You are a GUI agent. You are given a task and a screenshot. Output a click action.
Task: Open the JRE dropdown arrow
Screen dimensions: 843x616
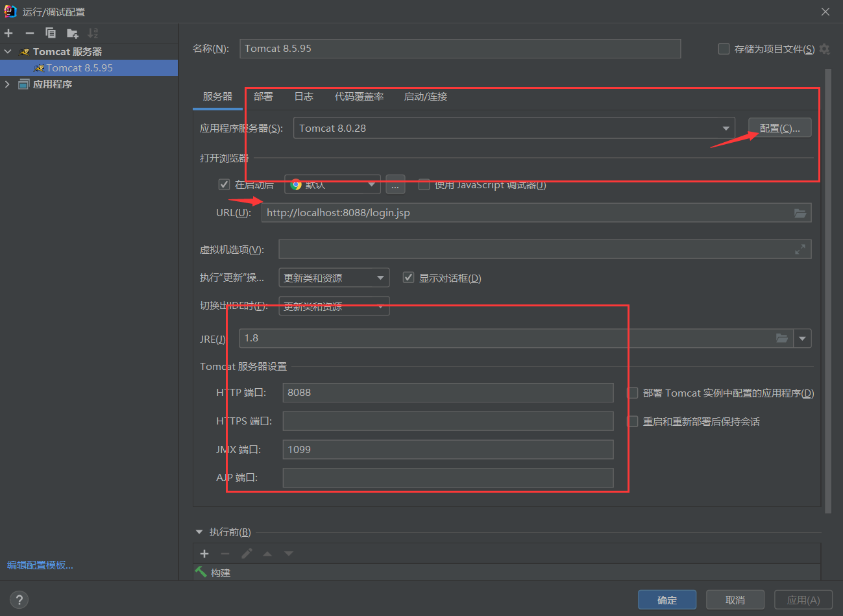tap(803, 338)
